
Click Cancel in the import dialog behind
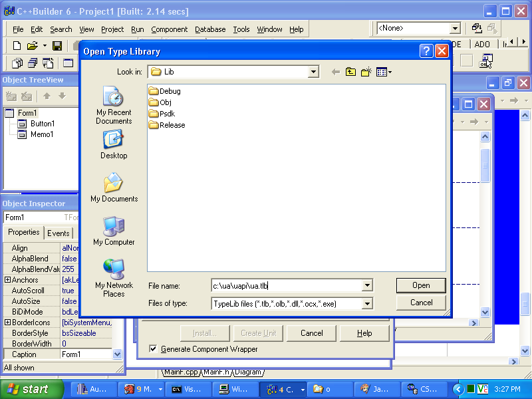(311, 333)
